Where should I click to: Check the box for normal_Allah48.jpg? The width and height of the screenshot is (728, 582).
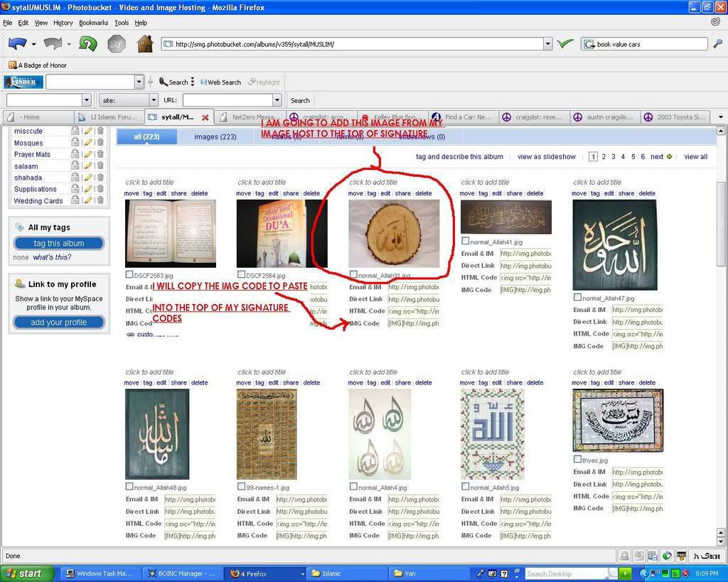coord(129,487)
